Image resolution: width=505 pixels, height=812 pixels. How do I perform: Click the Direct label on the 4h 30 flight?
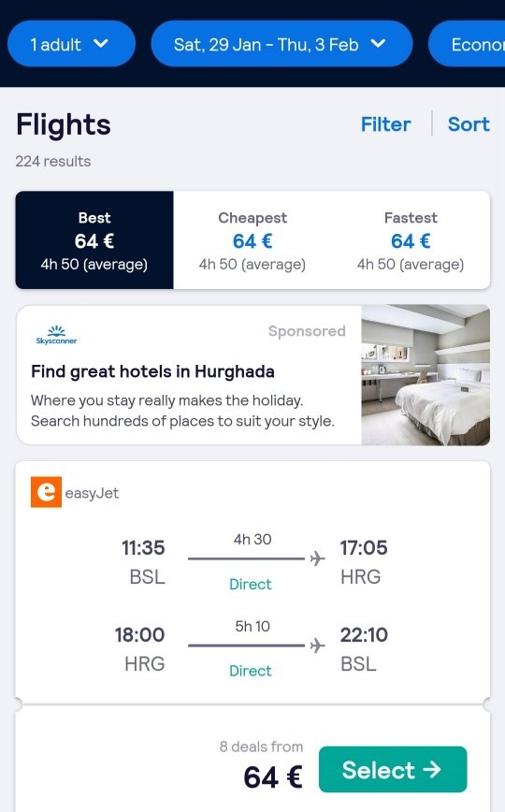(251, 584)
